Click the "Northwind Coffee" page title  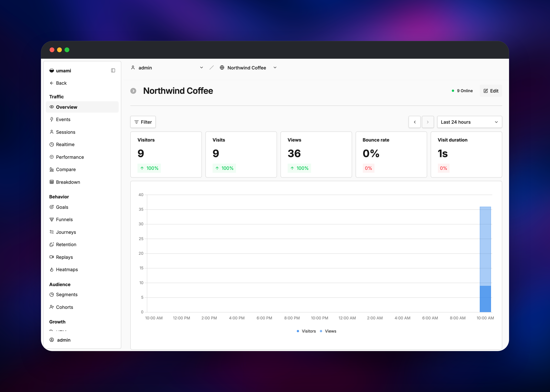[x=178, y=91]
